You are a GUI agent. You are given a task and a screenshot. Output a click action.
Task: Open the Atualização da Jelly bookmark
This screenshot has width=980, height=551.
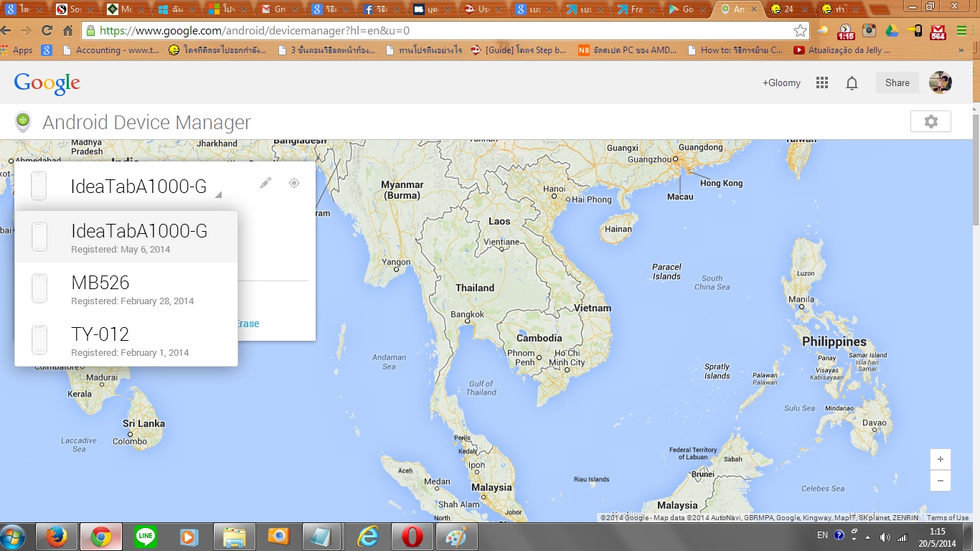(842, 50)
